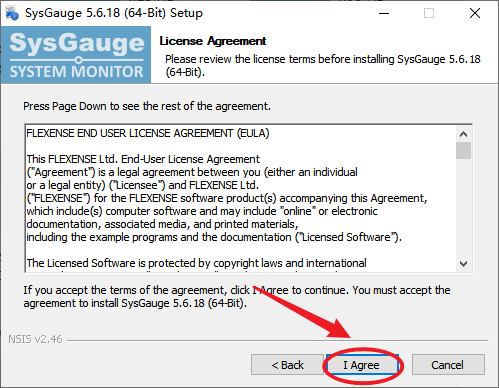Click the License Agreement heading

click(213, 41)
